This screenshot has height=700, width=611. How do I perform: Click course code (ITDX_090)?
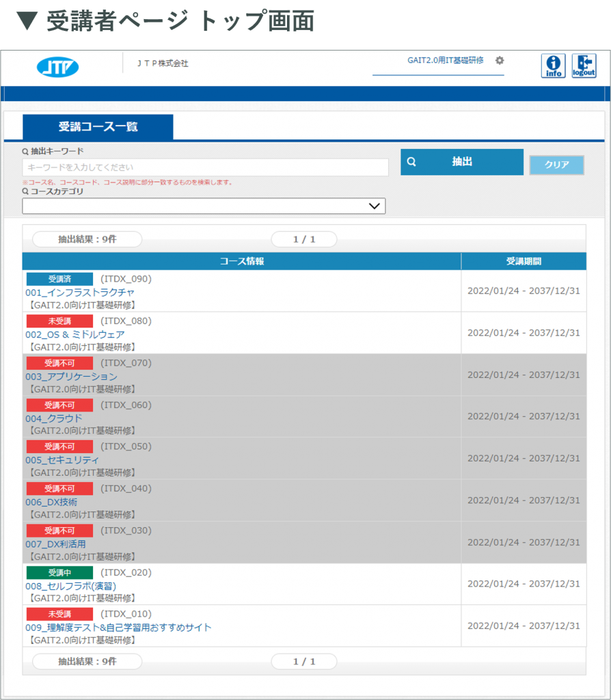click(x=126, y=279)
